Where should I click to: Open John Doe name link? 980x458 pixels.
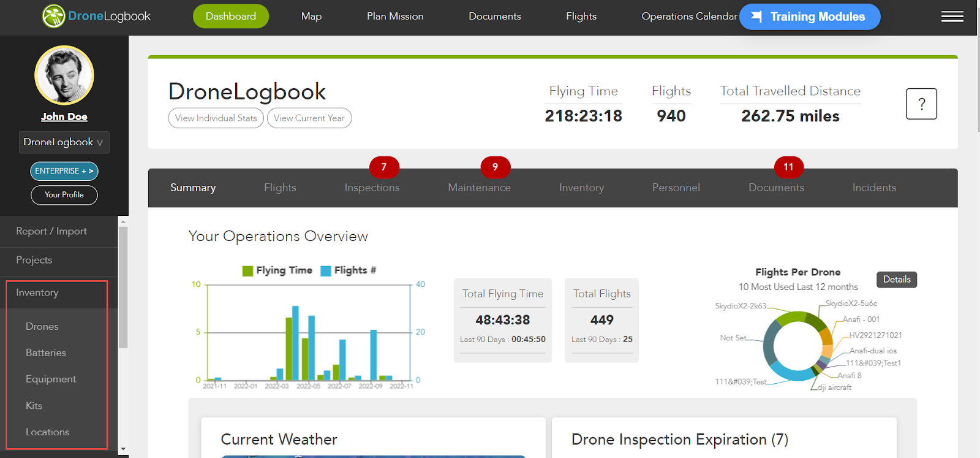pyautogui.click(x=64, y=116)
